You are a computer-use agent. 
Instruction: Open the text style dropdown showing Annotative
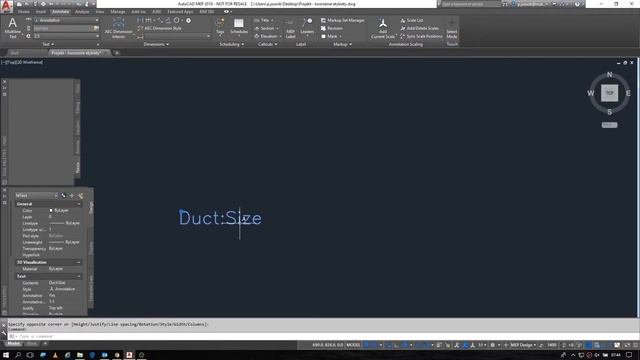(67, 20)
